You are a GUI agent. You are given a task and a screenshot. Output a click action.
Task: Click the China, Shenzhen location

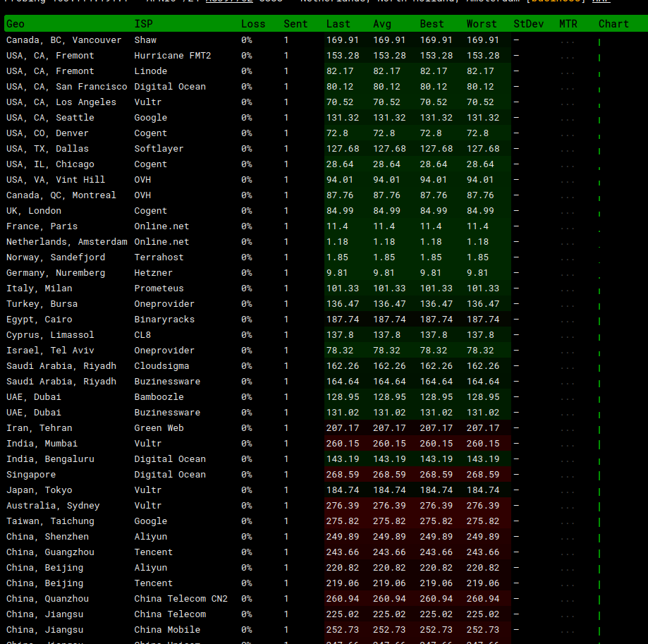(x=47, y=537)
